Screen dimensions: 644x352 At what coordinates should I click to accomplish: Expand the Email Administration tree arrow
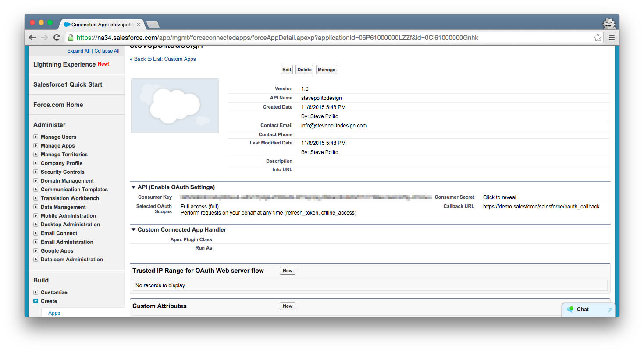coord(36,242)
